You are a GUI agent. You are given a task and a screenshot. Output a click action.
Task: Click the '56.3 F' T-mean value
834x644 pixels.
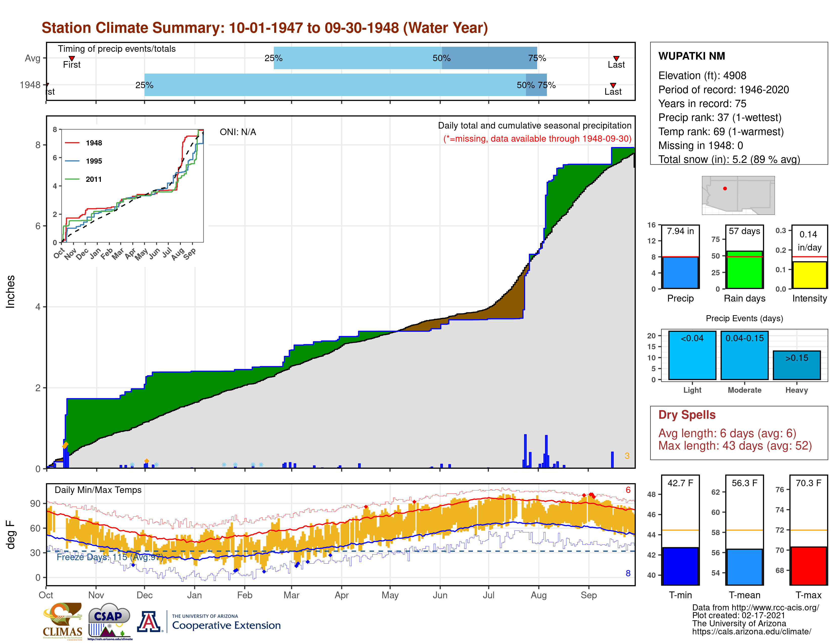tap(744, 483)
